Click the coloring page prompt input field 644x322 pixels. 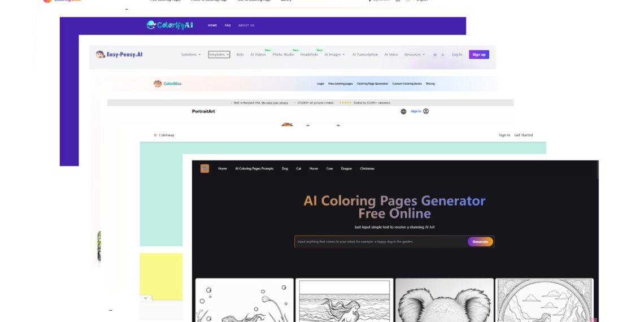click(x=381, y=242)
